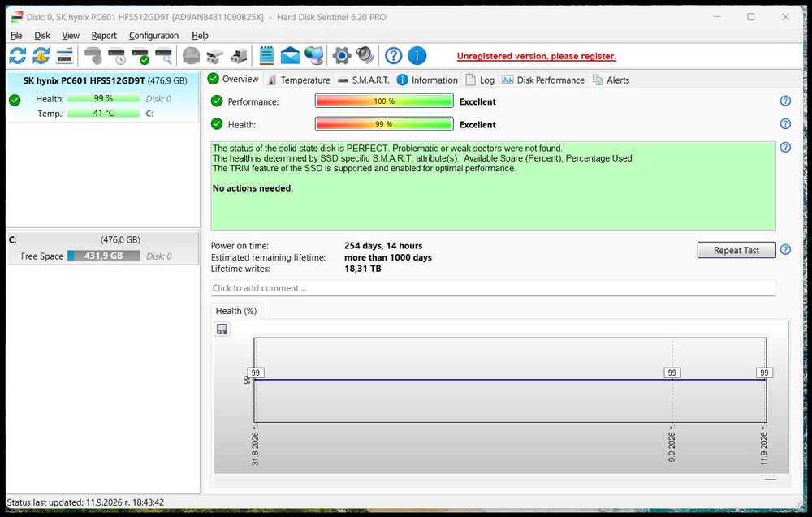Open the File menu
Viewport: 812px width, 517px height.
[16, 35]
